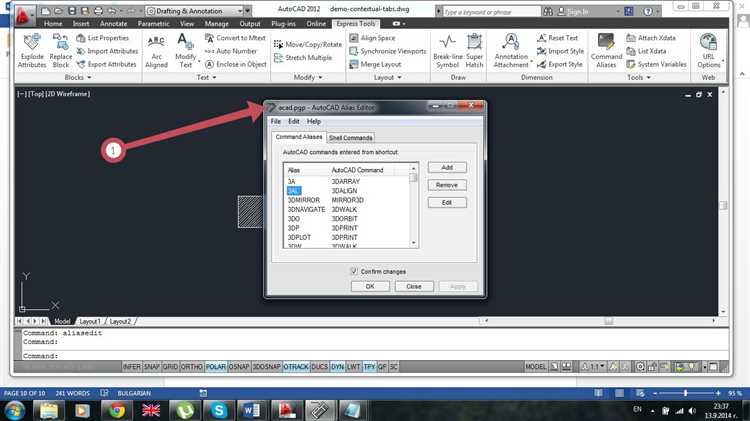
Task: Click Remove button in Alias Editor
Action: (447, 185)
